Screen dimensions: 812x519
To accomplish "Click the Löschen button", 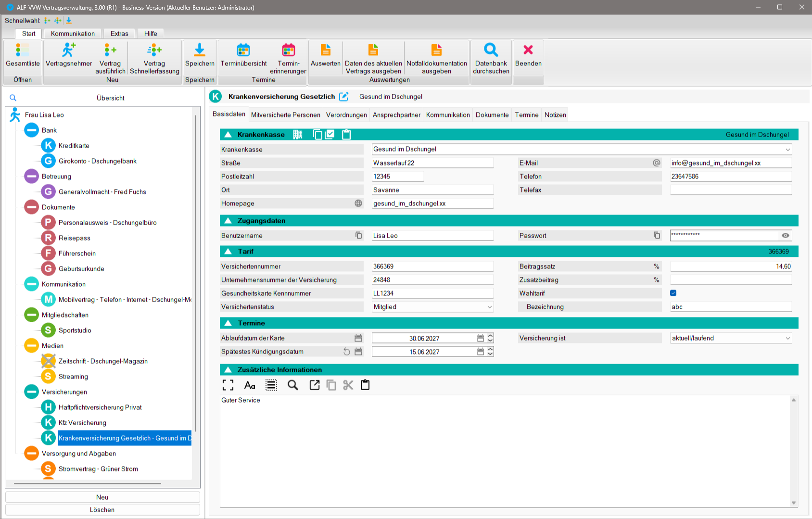I will [x=102, y=510].
